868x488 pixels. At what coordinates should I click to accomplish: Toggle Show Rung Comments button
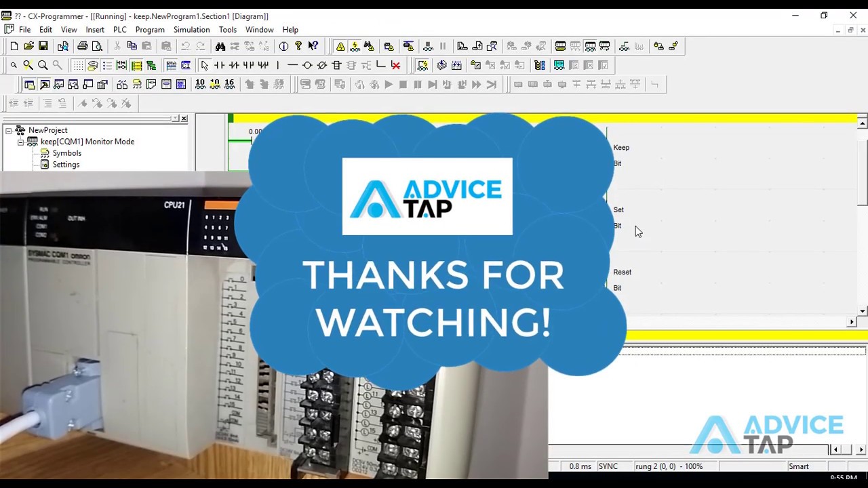pos(92,65)
